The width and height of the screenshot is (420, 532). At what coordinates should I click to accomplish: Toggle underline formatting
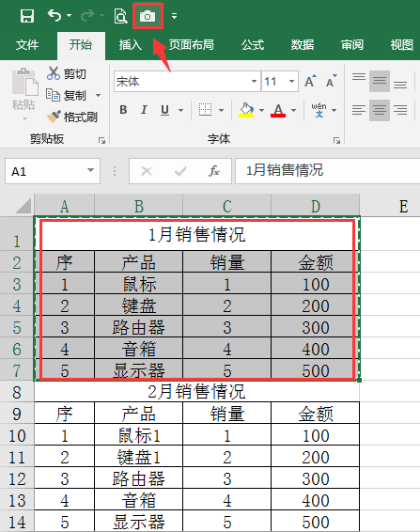[164, 110]
